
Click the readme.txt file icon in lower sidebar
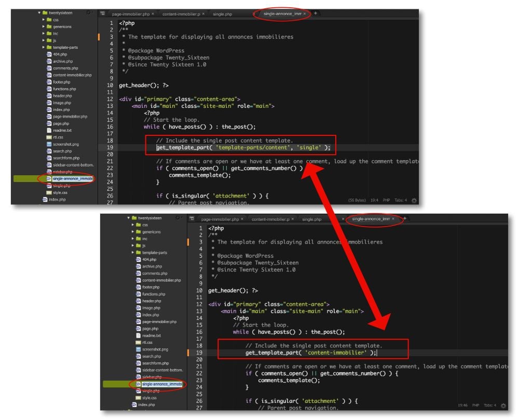138,335
